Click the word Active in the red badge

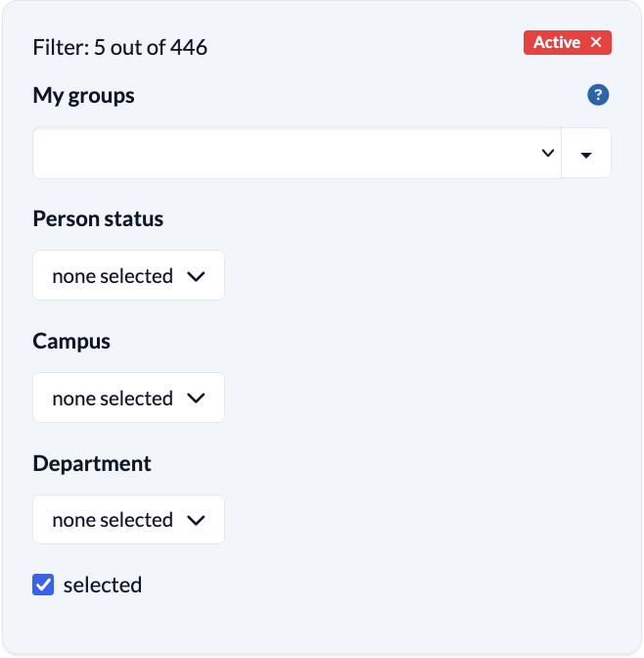556,43
